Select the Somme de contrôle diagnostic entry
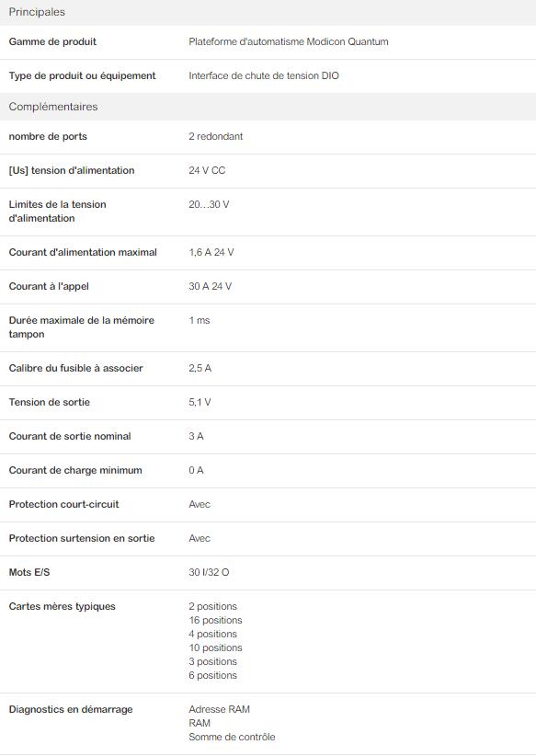 tap(232, 737)
